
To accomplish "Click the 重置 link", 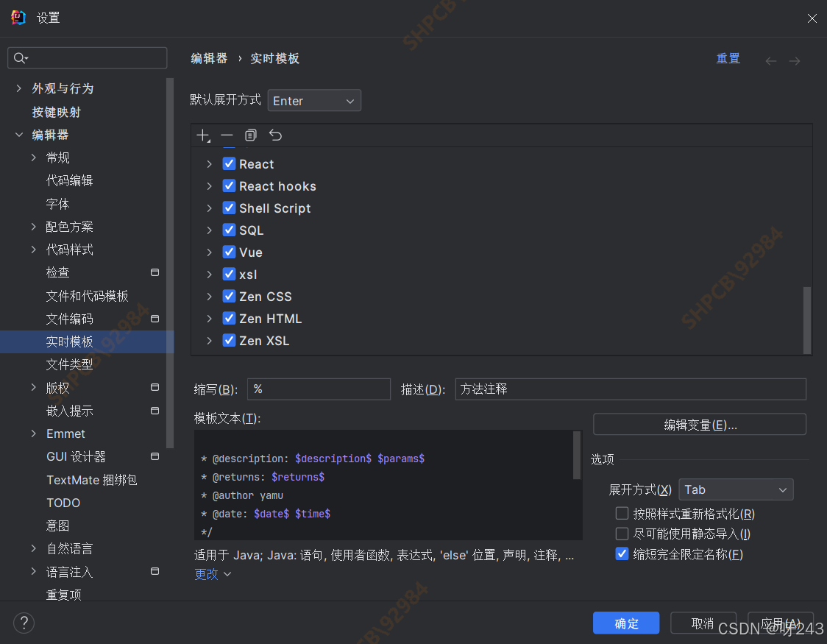I will [x=728, y=58].
